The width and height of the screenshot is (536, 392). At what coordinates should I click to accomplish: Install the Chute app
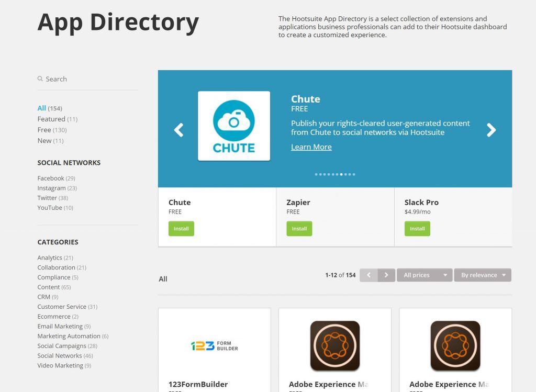coord(181,229)
